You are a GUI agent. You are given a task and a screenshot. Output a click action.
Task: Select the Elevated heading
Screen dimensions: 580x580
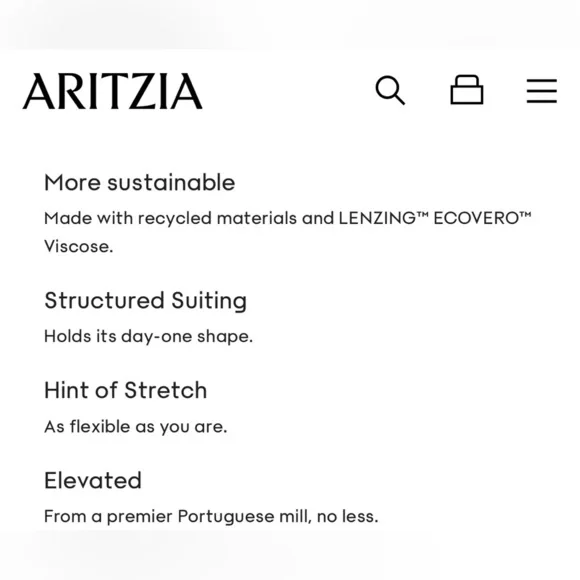point(93,480)
